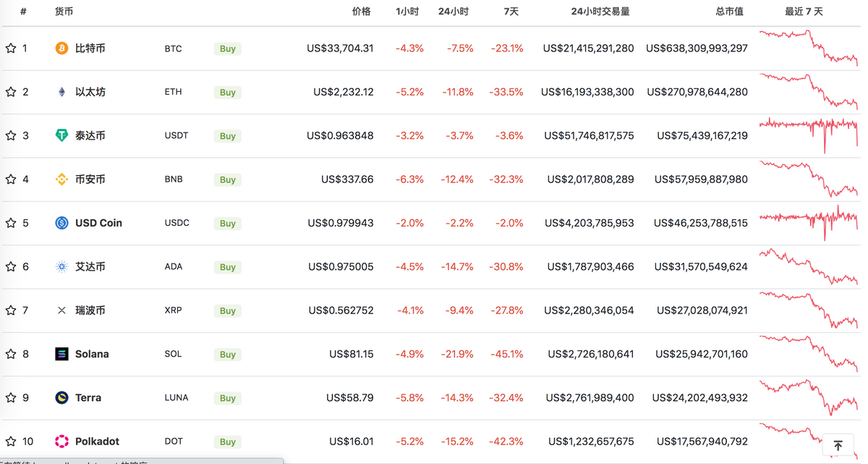Viewport: 868px width, 464px height.
Task: Click the Terra (LUNA) logo
Action: tap(61, 397)
